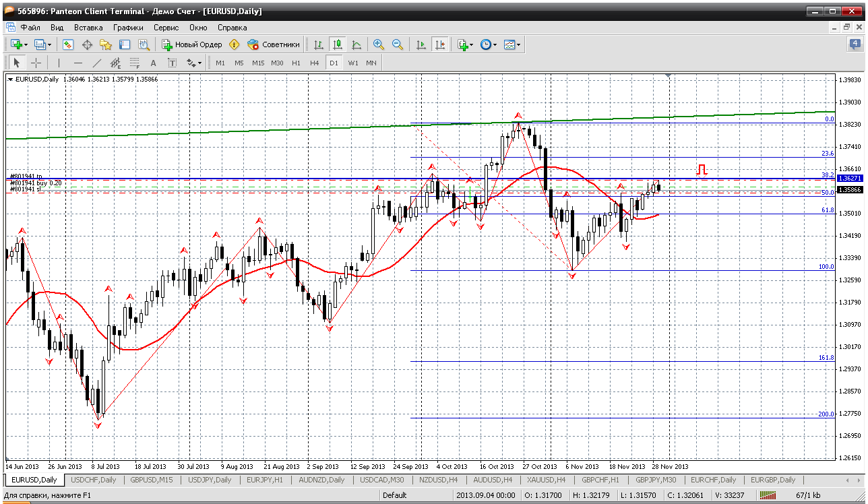Image resolution: width=868 pixels, height=504 pixels.
Task: Zoom out of the chart
Action: click(398, 44)
